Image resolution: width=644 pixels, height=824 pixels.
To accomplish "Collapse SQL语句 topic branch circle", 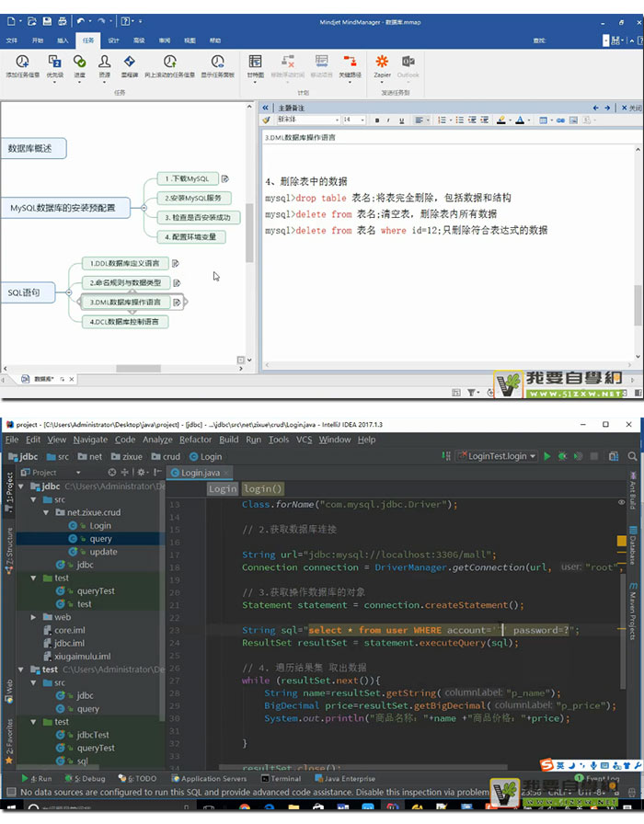I will coord(69,292).
